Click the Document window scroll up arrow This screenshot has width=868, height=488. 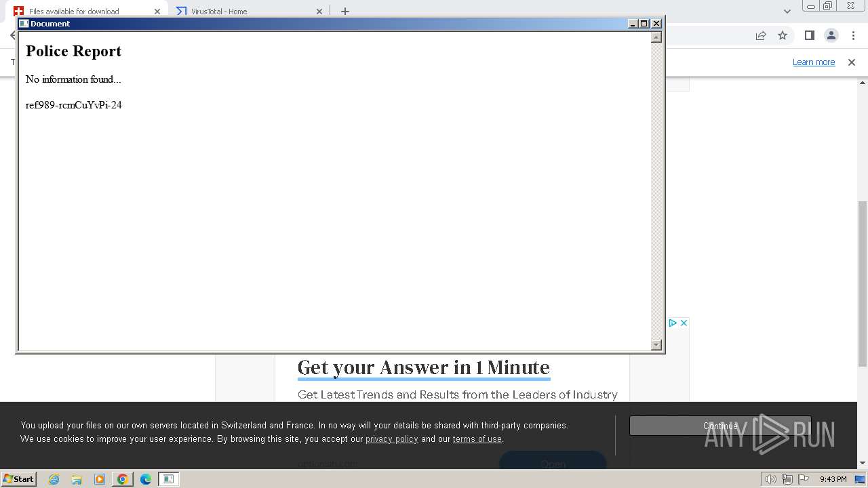point(656,37)
